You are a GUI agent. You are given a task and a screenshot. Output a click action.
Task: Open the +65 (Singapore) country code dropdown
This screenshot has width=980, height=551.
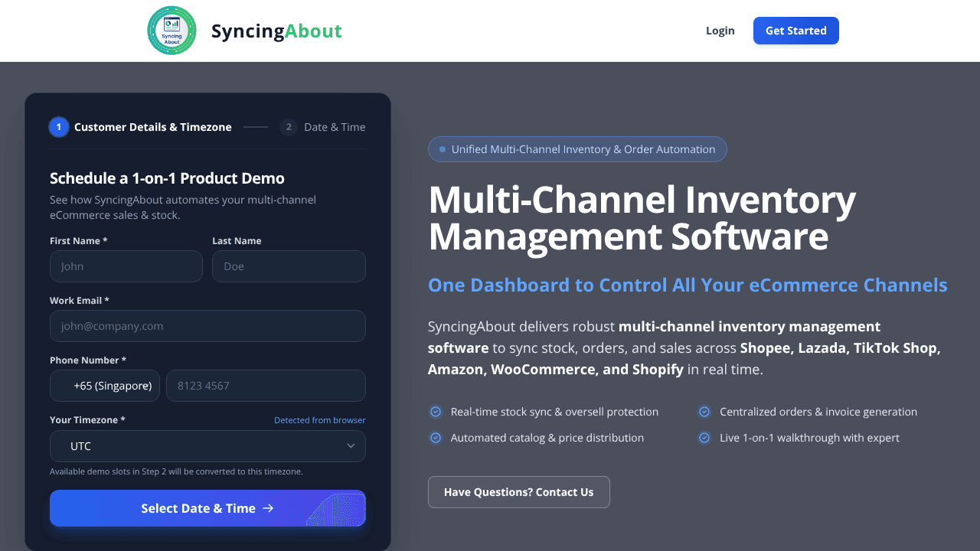coord(105,386)
